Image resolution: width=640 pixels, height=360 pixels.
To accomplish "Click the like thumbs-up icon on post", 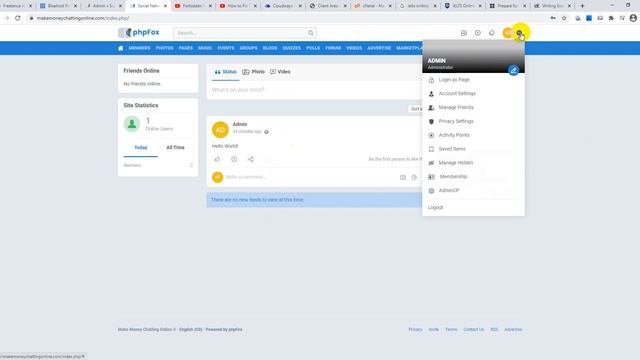I will [217, 159].
